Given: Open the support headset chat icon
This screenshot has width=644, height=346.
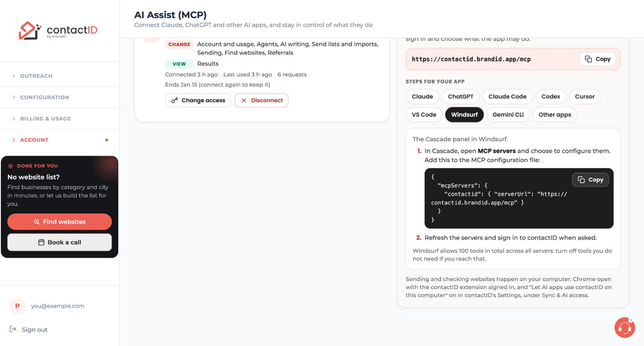Looking at the screenshot, I should tap(624, 328).
